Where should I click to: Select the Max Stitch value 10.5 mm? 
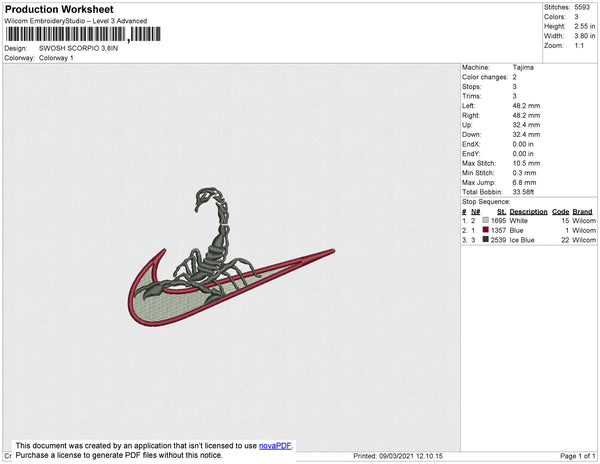pos(526,163)
